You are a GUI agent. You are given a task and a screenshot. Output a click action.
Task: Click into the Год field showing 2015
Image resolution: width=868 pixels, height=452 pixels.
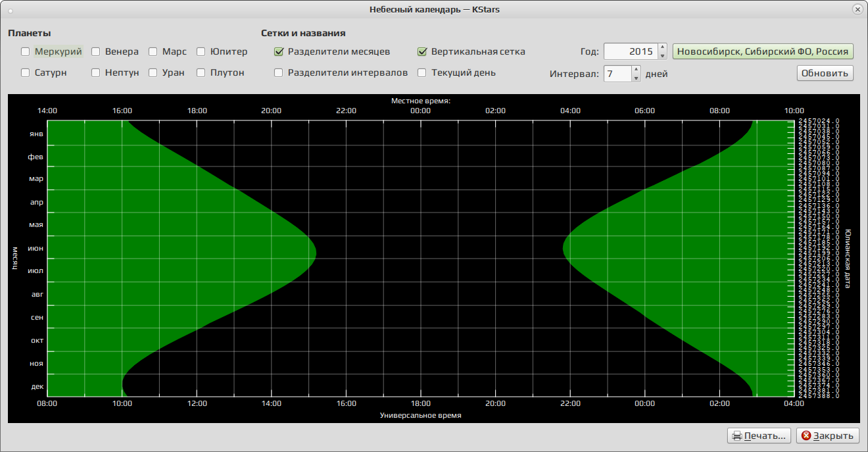631,51
